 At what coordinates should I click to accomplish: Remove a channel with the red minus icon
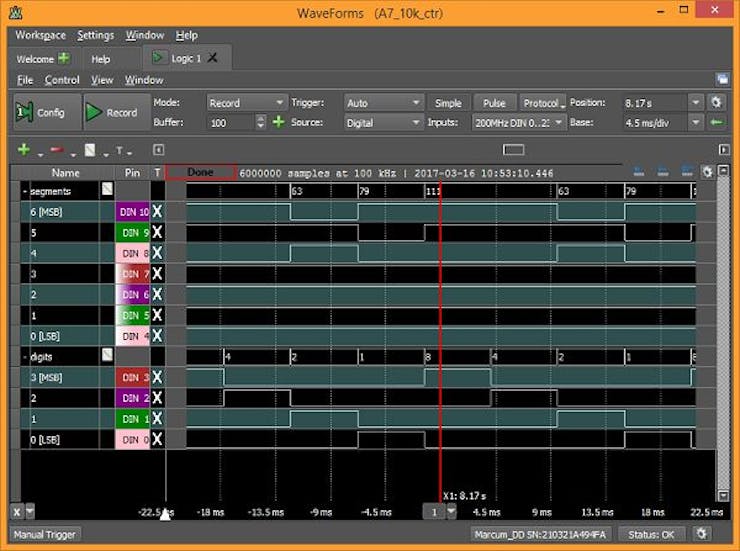57,150
